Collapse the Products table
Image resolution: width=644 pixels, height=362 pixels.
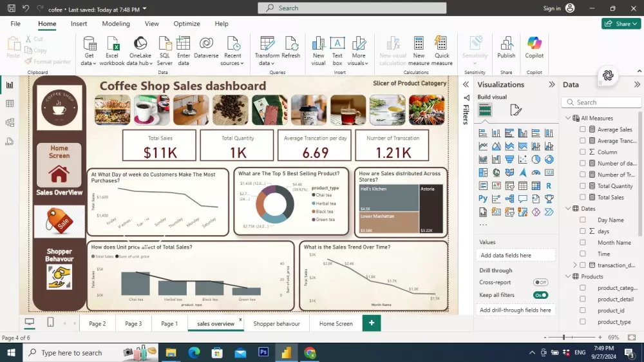tap(568, 276)
